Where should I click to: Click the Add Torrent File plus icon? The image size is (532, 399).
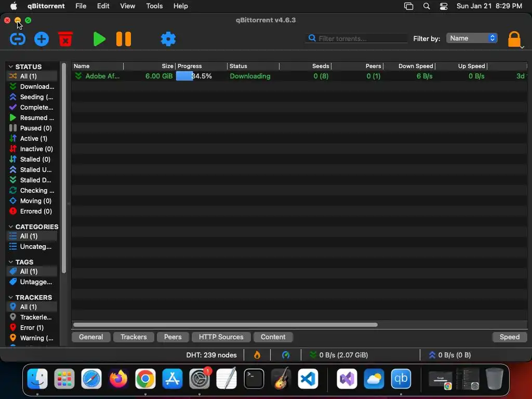(x=42, y=39)
